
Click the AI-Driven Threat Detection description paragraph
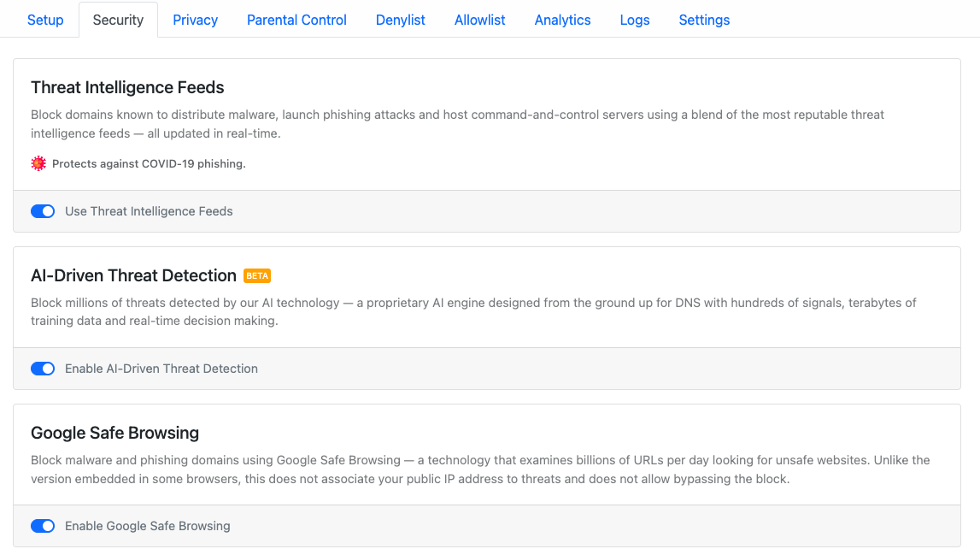click(473, 311)
